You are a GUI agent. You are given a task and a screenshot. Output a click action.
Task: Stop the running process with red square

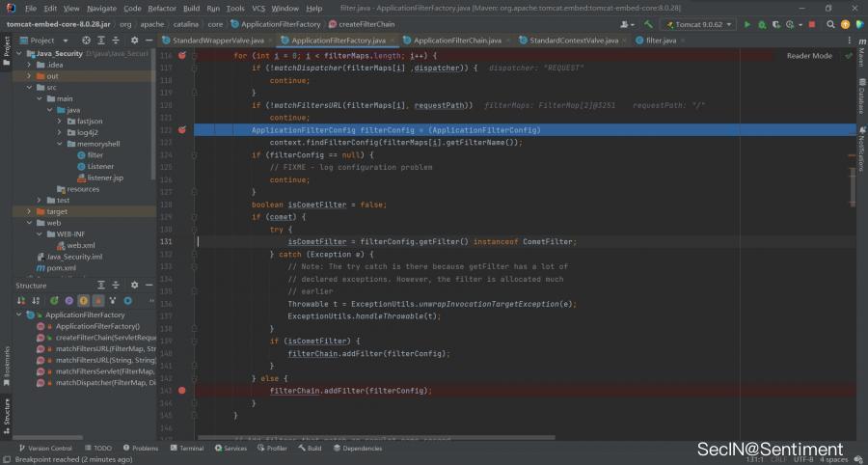(813, 23)
